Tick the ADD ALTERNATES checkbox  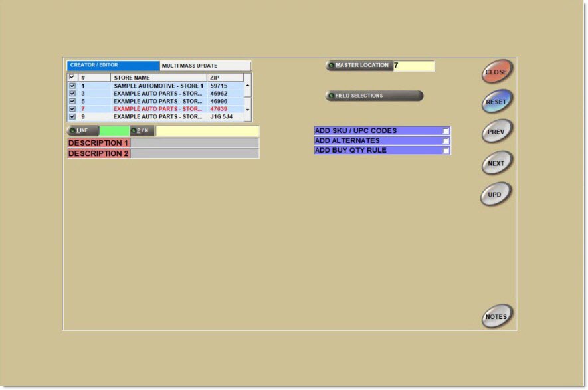[x=446, y=141]
